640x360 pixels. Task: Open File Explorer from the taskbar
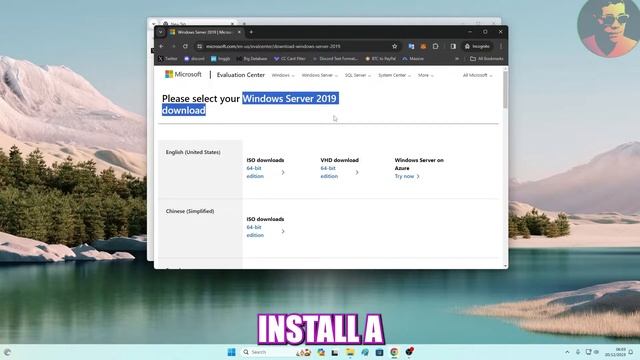pyautogui.click(x=350, y=352)
